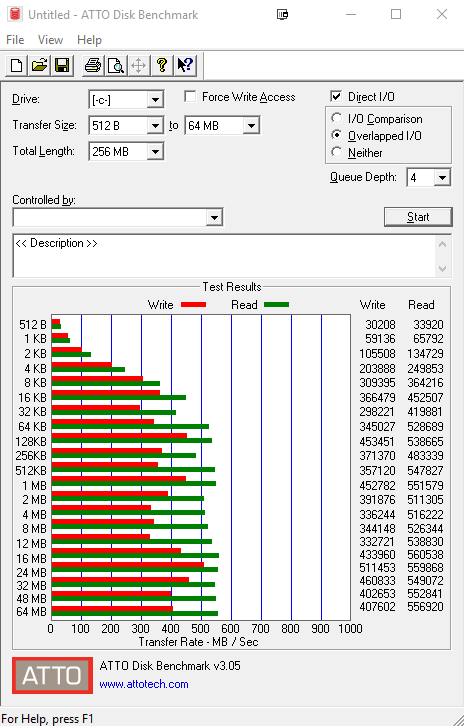
Task: Open About using question mark icon
Action: click(162, 65)
